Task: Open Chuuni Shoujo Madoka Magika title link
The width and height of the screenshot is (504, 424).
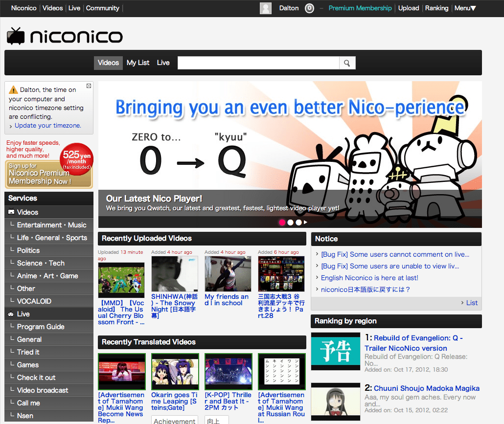Action: (x=427, y=388)
